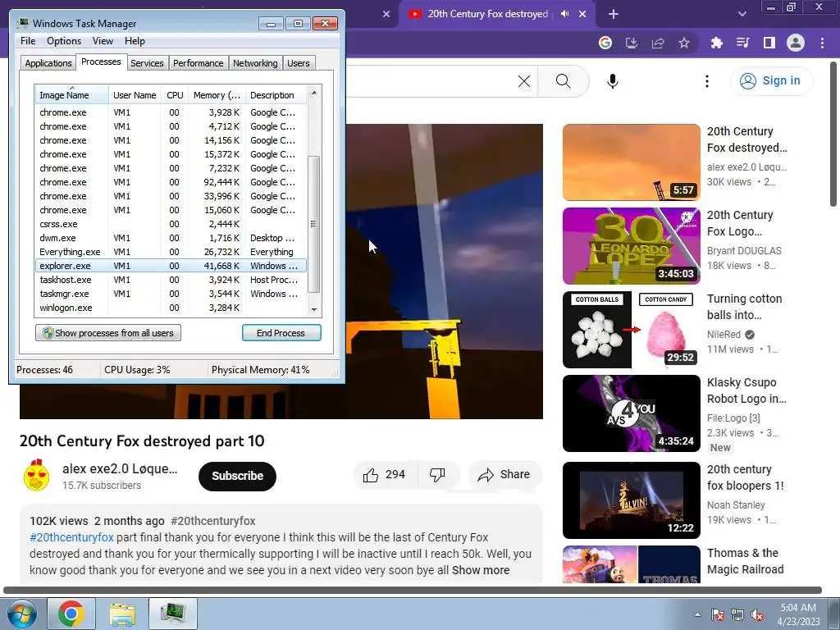Open Chrome's three-dot menu
The height and width of the screenshot is (630, 840).
pyautogui.click(x=822, y=43)
